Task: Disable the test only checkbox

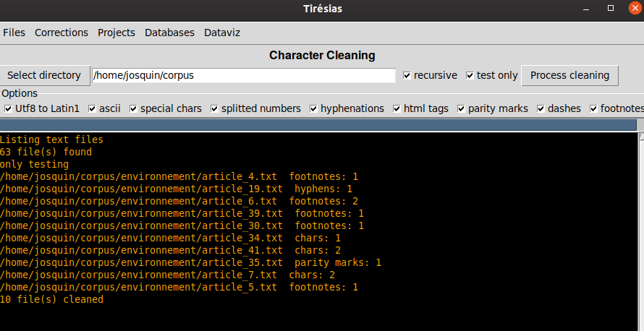Action: click(470, 75)
